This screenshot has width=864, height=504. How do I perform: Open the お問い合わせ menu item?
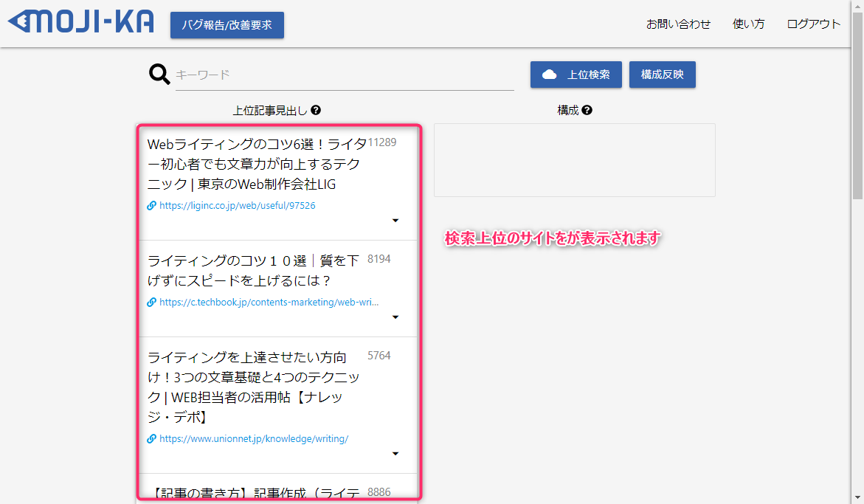(678, 24)
